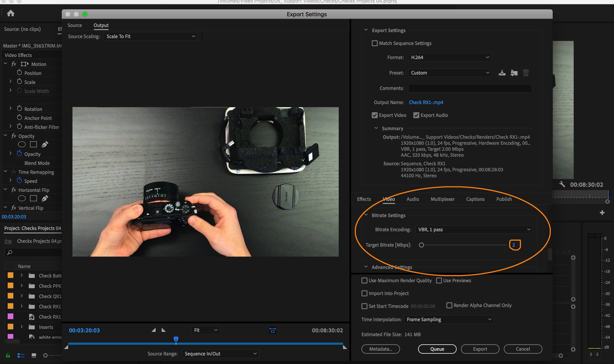Enable Use Maximum Render Quality
The height and width of the screenshot is (364, 614).
point(364,280)
